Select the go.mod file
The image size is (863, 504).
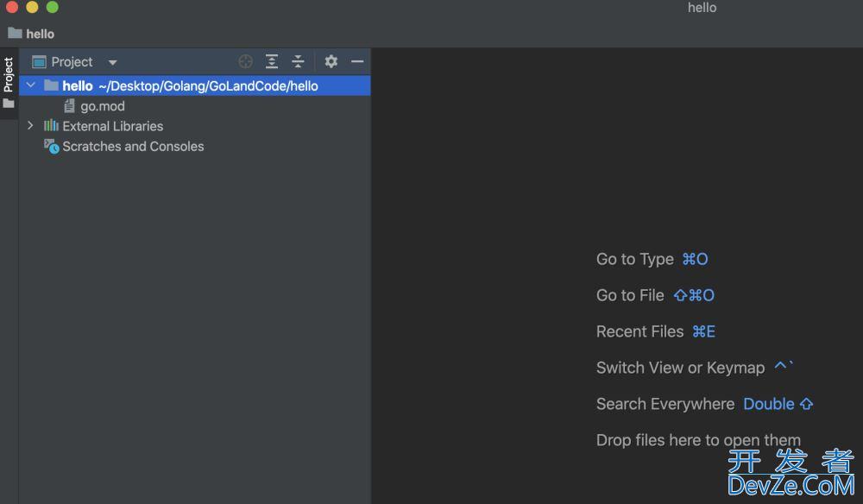(103, 106)
